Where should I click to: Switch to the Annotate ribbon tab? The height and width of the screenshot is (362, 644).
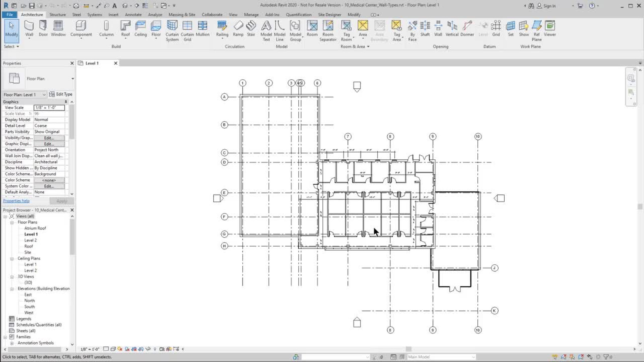pyautogui.click(x=133, y=14)
